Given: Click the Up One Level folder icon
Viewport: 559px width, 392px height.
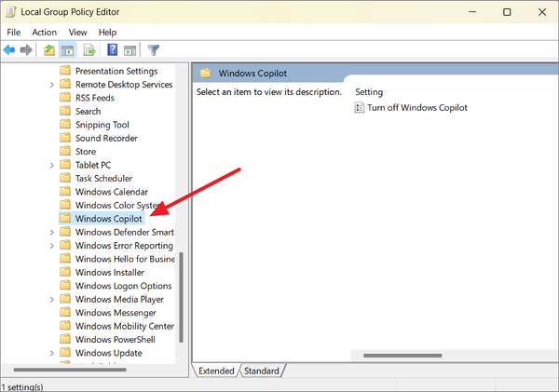Looking at the screenshot, I should (x=49, y=50).
